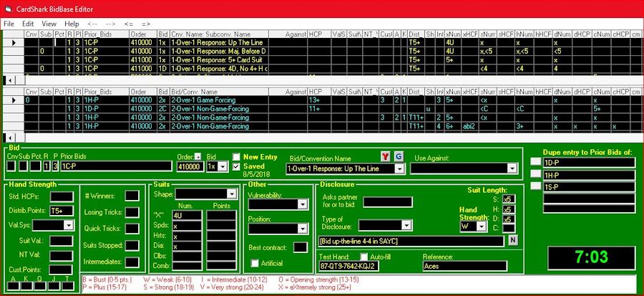
Task: Click the '<--' navigation arrow in menu bar
Action: (x=92, y=24)
